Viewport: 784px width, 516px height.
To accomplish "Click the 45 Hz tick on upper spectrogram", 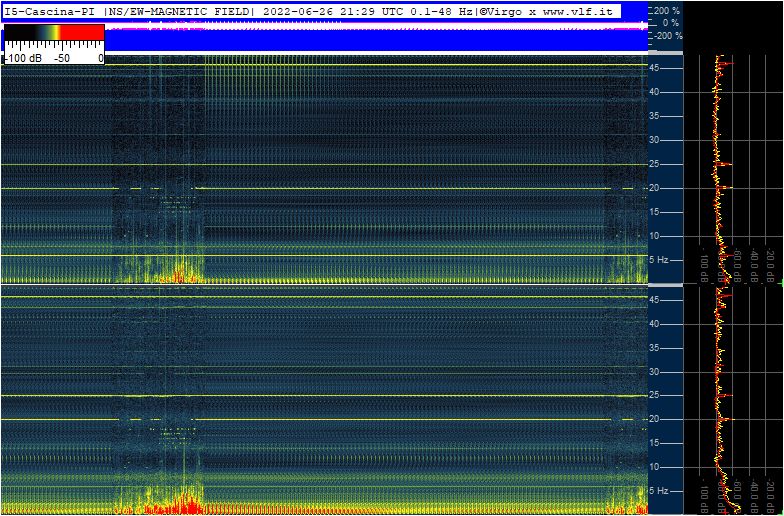I will point(654,68).
